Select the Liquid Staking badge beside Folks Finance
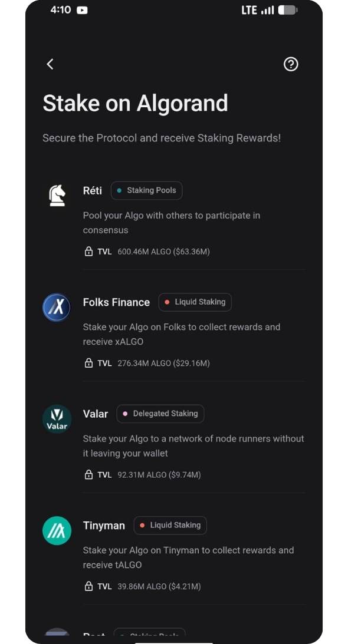This screenshot has width=348, height=644. click(195, 302)
